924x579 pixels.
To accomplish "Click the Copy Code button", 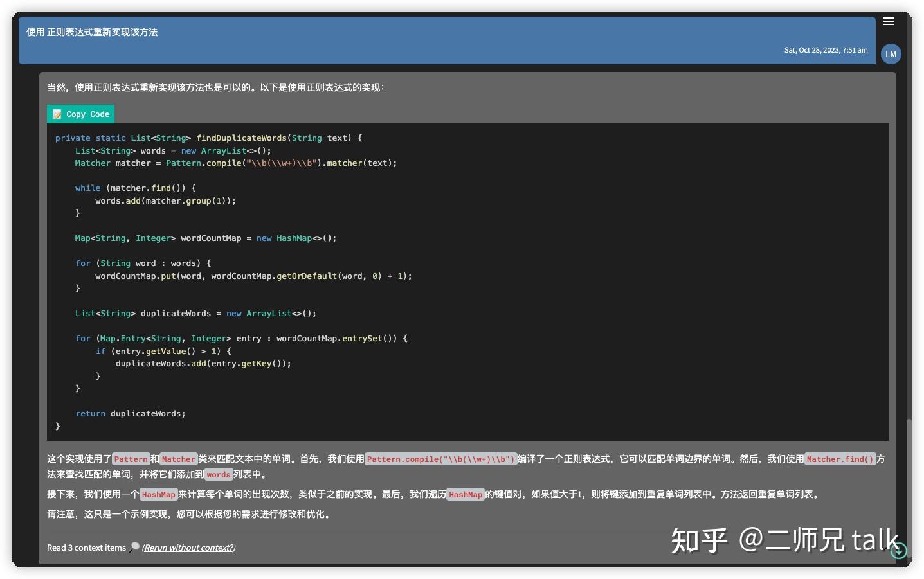I will [x=80, y=114].
